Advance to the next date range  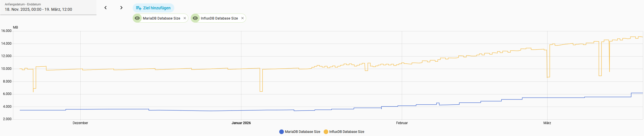click(x=121, y=8)
